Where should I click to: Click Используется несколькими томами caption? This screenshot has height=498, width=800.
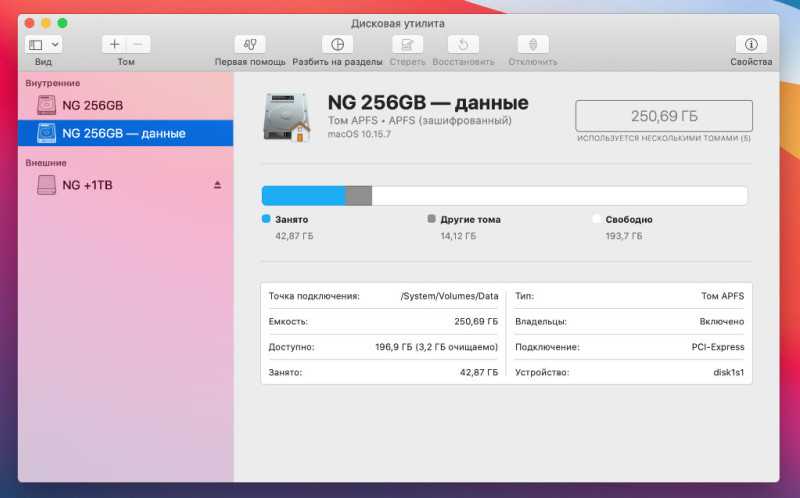tap(664, 138)
